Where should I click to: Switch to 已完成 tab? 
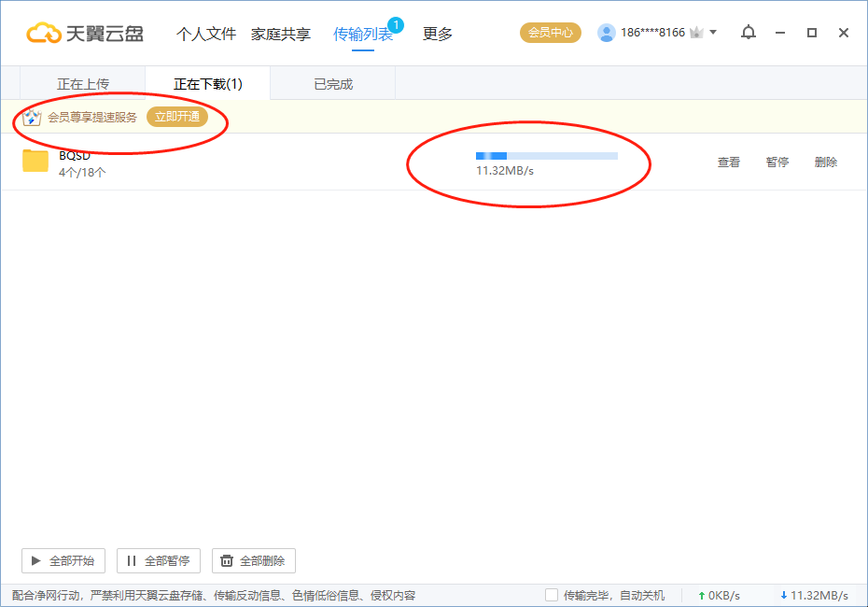click(x=332, y=84)
